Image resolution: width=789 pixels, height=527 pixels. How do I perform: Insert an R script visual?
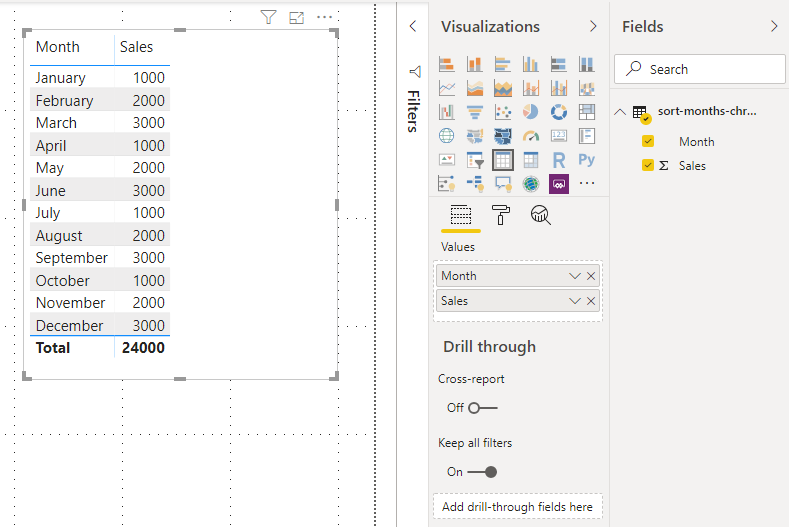(559, 160)
